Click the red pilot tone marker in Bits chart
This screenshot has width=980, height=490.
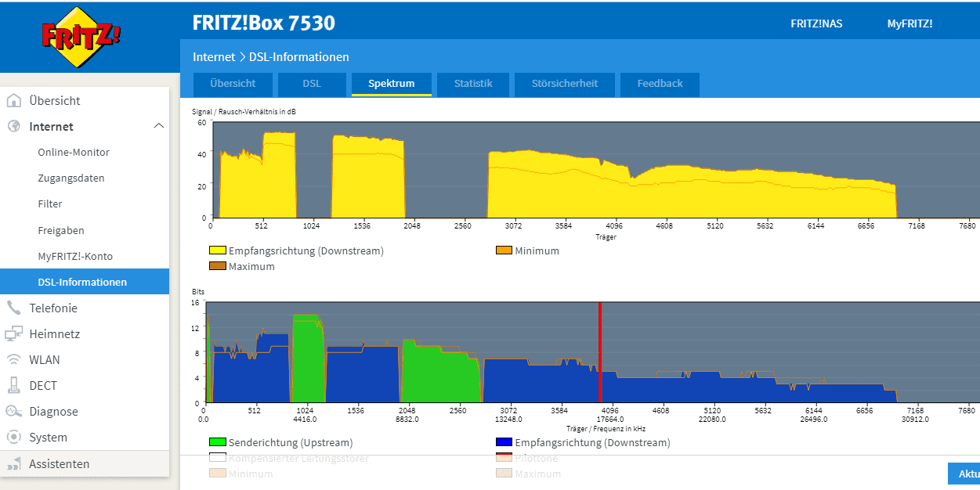pos(600,352)
